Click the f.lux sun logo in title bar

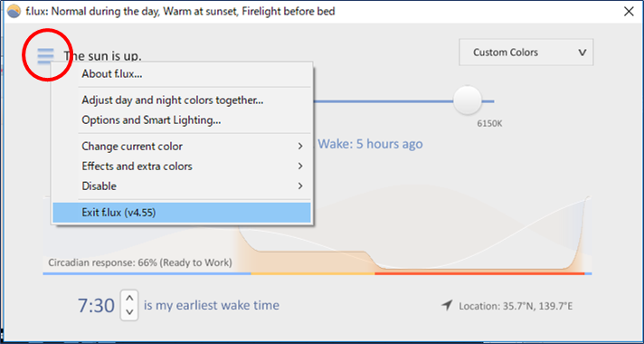click(x=14, y=12)
